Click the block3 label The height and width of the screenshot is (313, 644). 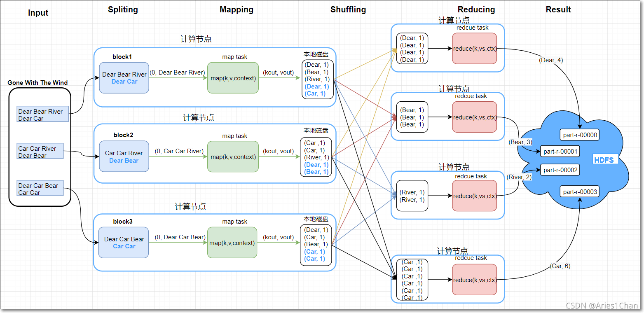pyautogui.click(x=123, y=222)
